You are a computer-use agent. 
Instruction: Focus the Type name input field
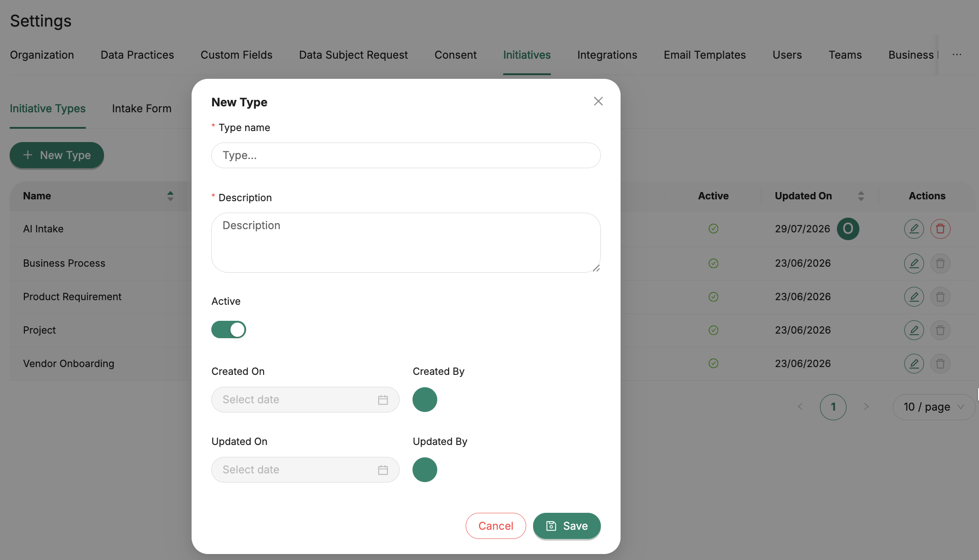coord(406,155)
